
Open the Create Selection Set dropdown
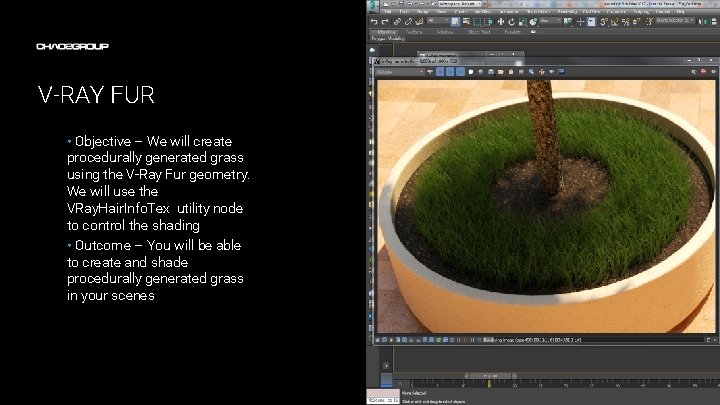pos(675,21)
